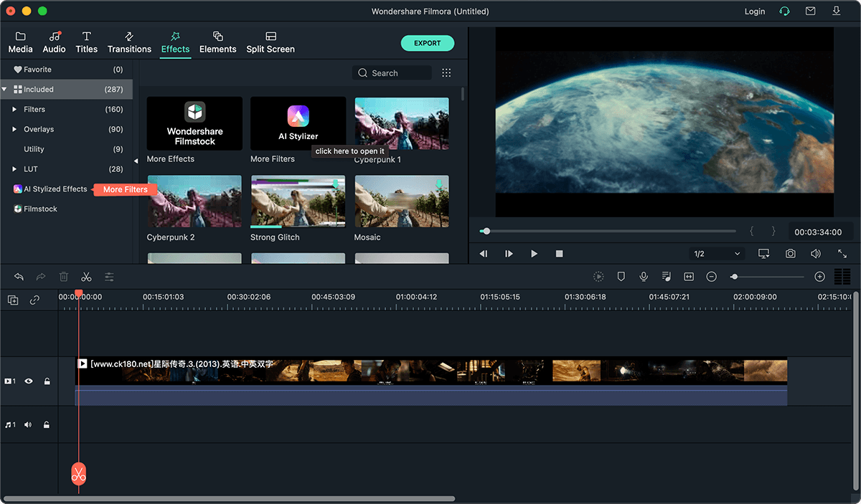Click the EXPORT button
861x504 pixels.
(x=428, y=43)
